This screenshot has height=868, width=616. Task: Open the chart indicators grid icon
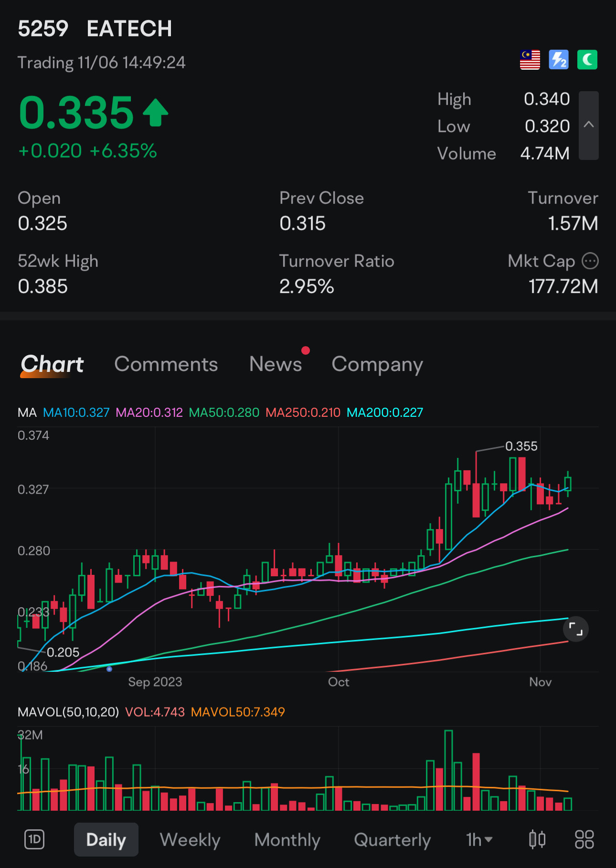coord(584,839)
